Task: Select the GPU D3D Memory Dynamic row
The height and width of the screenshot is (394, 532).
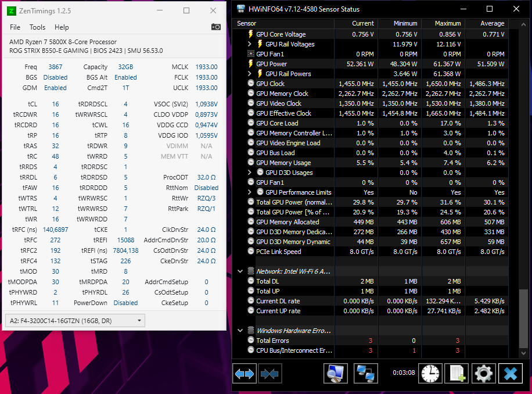Action: 371,242
